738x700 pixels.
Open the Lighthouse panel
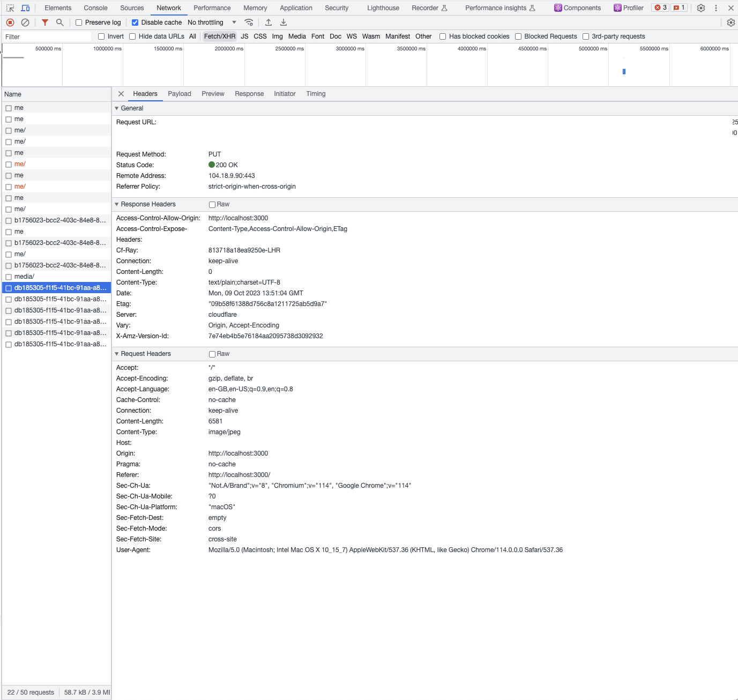tap(383, 8)
